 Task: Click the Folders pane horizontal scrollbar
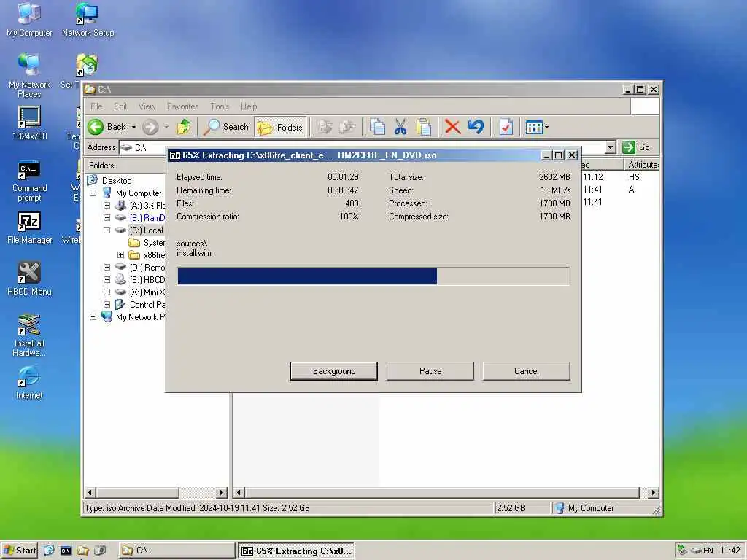[x=156, y=492]
